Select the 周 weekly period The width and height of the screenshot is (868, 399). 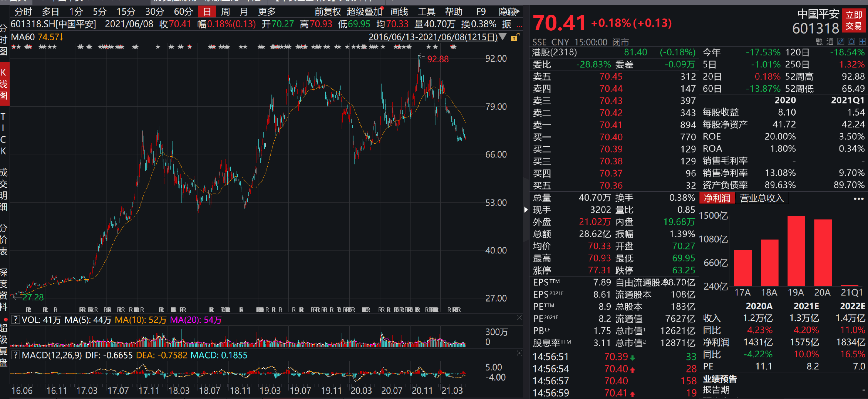click(225, 12)
